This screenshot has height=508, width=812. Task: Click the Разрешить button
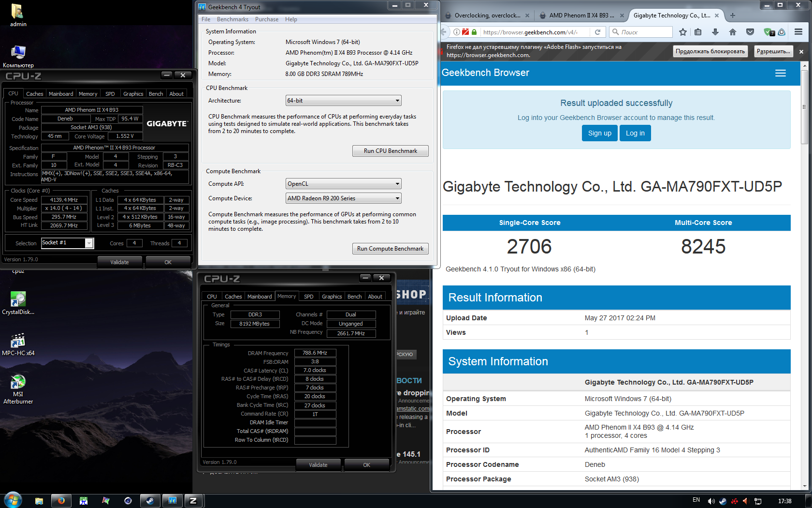773,51
